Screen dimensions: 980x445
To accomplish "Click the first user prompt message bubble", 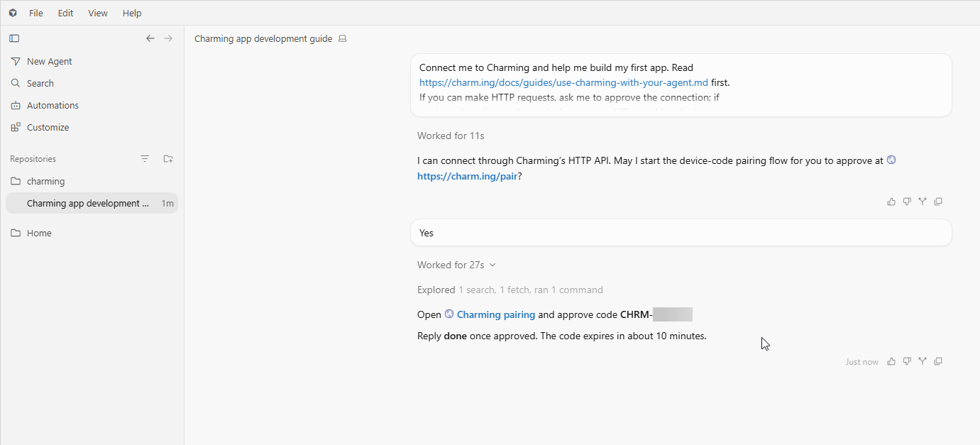I will (681, 85).
